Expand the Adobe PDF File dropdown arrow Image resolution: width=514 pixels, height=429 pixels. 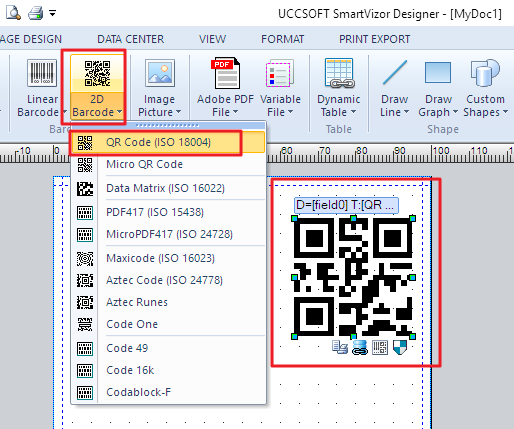pyautogui.click(x=235, y=112)
